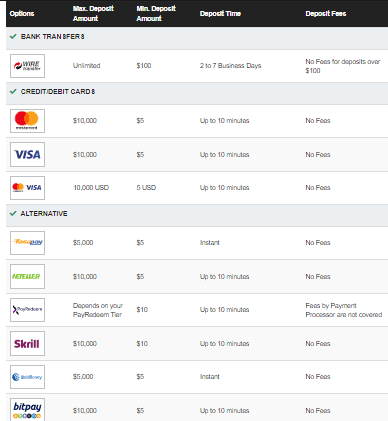Click the WebMoney logo

click(x=27, y=377)
